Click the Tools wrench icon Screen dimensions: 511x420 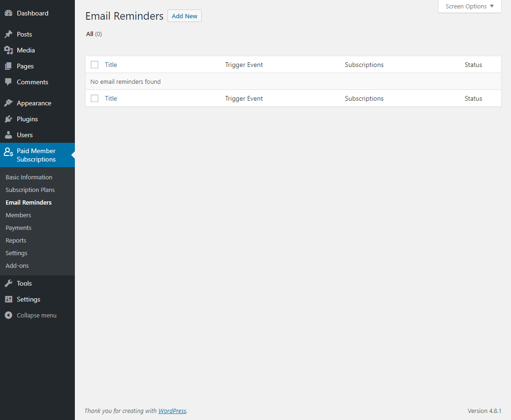click(x=8, y=283)
